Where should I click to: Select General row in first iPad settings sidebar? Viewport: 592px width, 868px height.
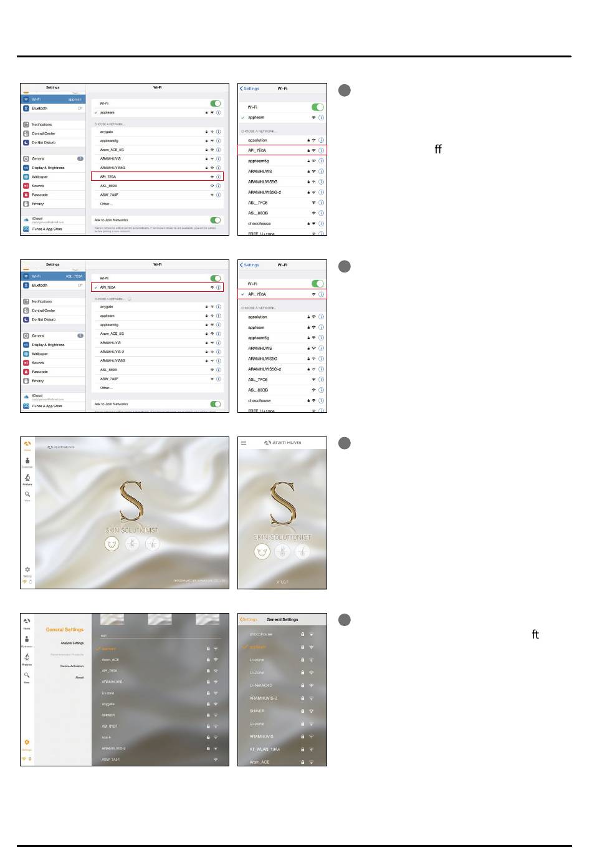[x=53, y=159]
